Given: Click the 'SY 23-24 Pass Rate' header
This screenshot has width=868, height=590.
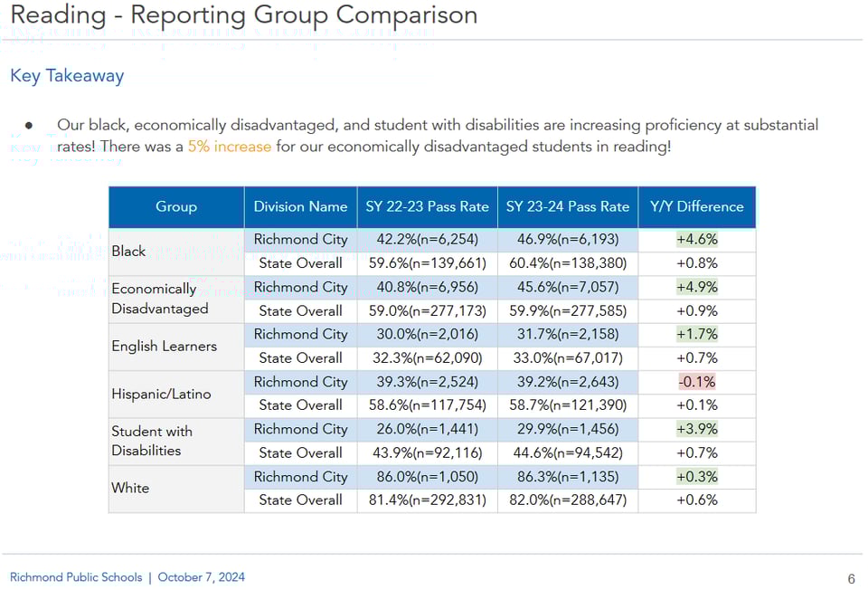Looking at the screenshot, I should [567, 207].
